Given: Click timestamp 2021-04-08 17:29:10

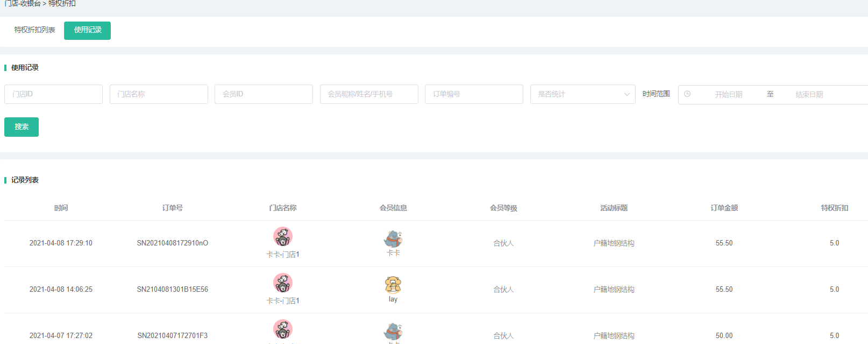Looking at the screenshot, I should [x=61, y=243].
